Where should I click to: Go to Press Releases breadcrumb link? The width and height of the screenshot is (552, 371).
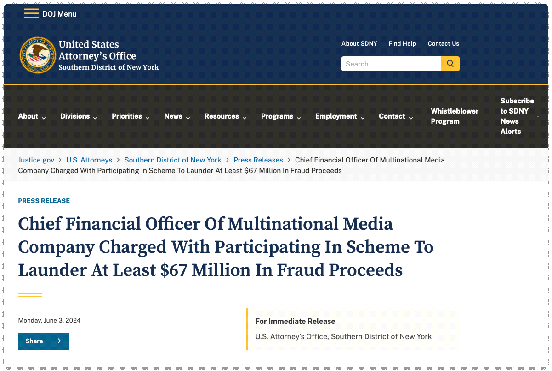(x=258, y=160)
